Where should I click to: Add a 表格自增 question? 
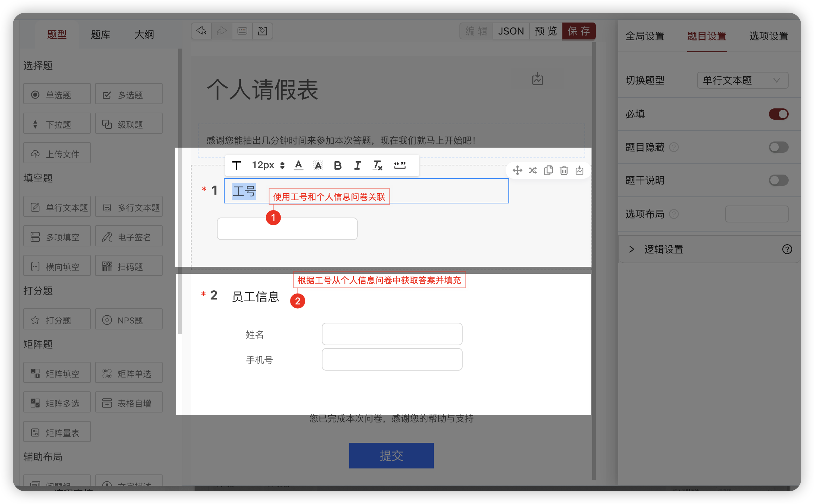tap(129, 402)
